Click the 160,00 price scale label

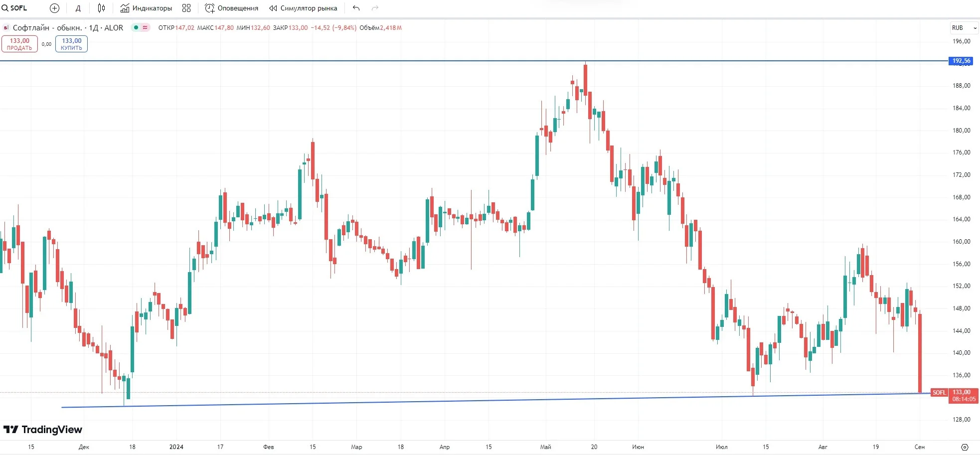[x=962, y=242]
